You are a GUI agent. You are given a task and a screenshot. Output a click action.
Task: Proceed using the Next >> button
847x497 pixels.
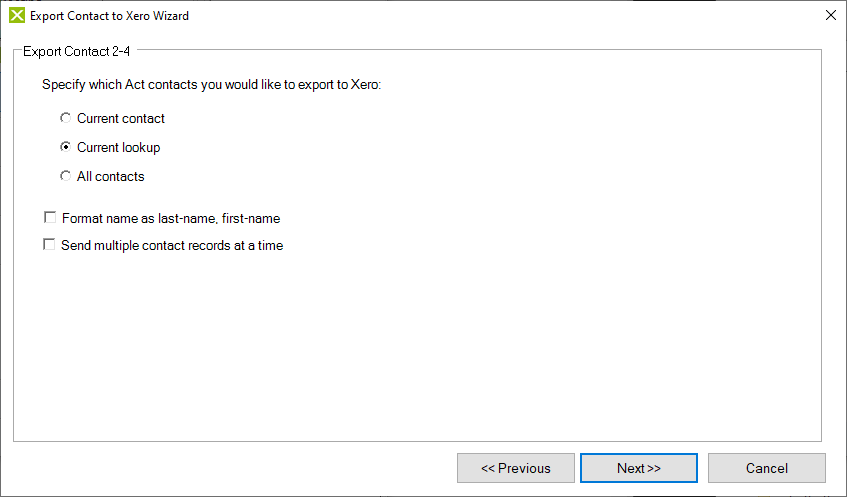point(639,468)
